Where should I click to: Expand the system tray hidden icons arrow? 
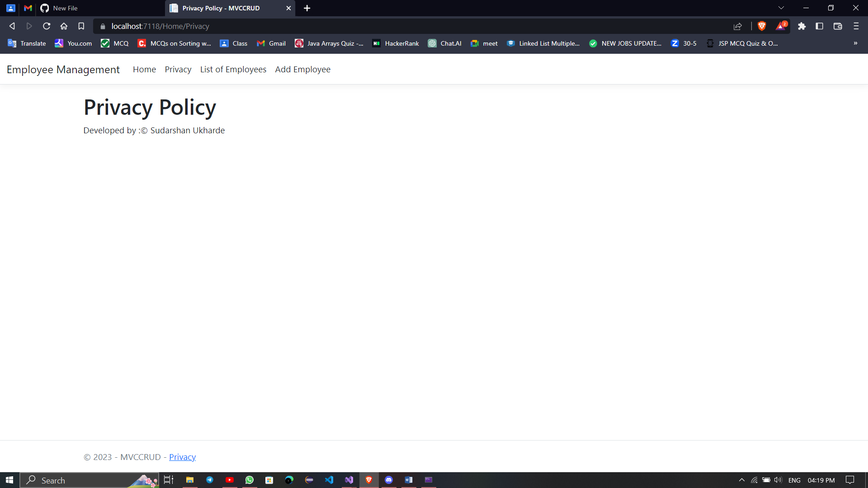(x=742, y=480)
